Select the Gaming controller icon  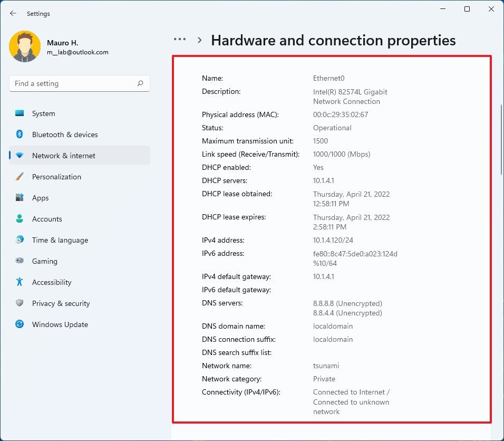coord(20,261)
